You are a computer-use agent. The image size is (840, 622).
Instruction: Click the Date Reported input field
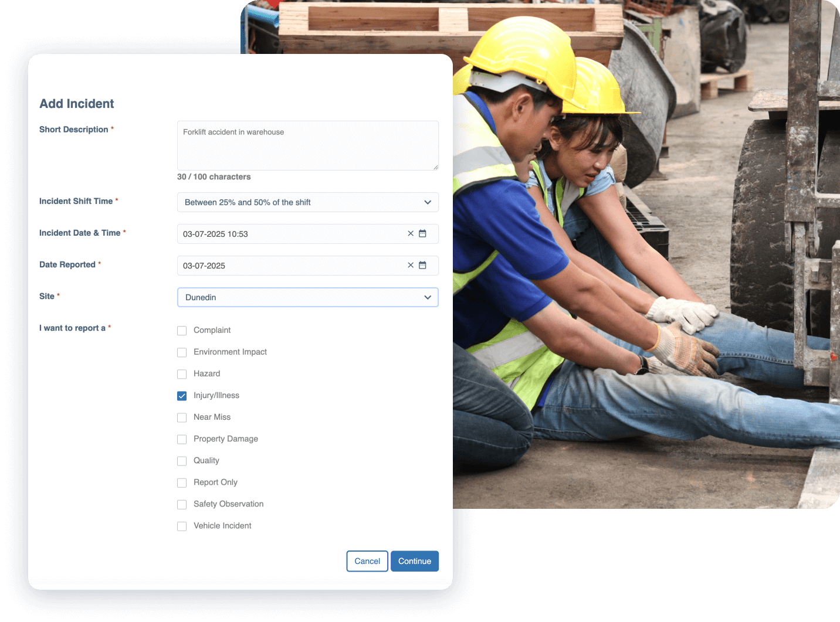pos(287,266)
